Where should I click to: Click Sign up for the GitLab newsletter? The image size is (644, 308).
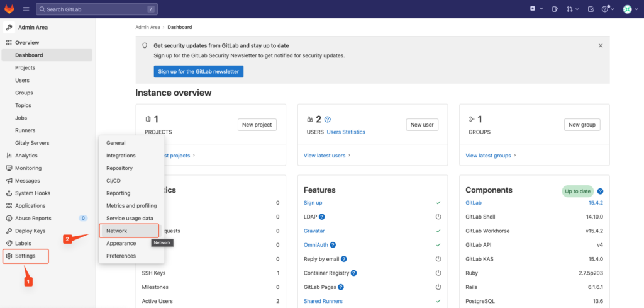(199, 72)
